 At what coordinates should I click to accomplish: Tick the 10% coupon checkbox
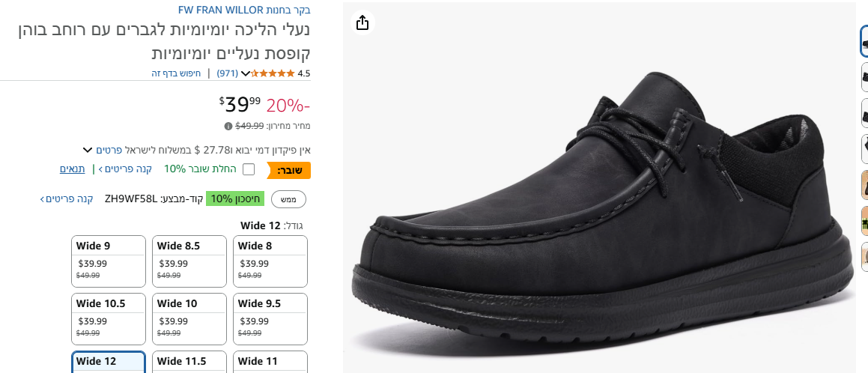(x=249, y=169)
